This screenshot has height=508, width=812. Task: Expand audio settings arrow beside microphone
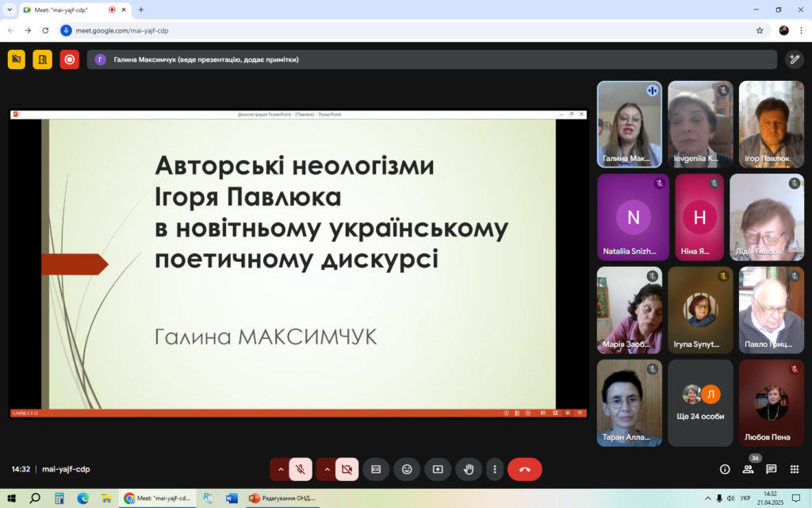click(x=279, y=469)
